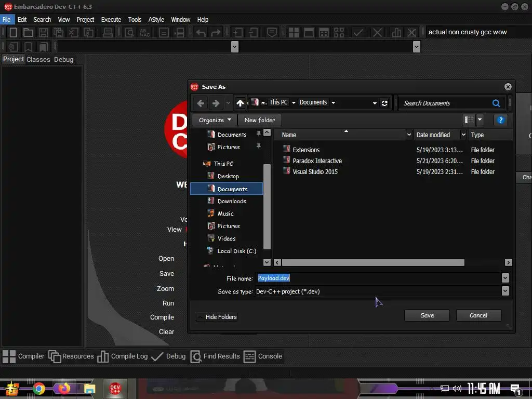The image size is (532, 399).
Task: Open the Name column filter dropdown
Action: tap(409, 135)
